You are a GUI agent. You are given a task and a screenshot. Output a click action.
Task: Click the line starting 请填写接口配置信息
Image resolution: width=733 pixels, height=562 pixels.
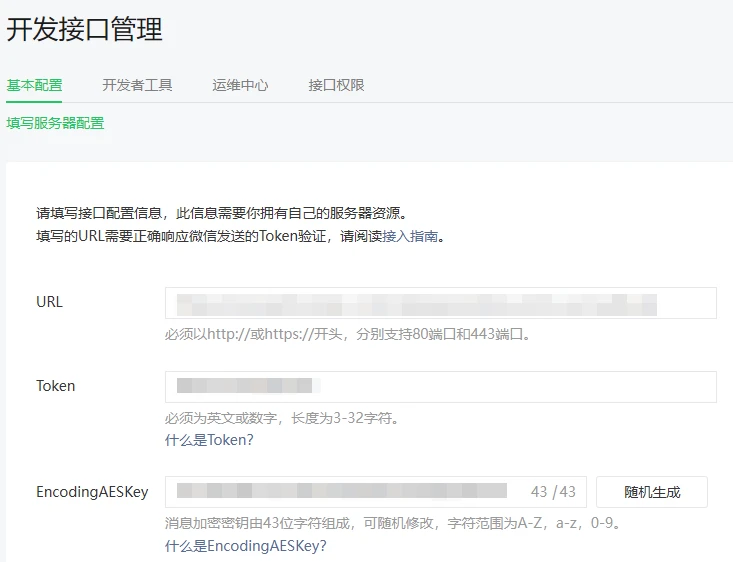223,213
